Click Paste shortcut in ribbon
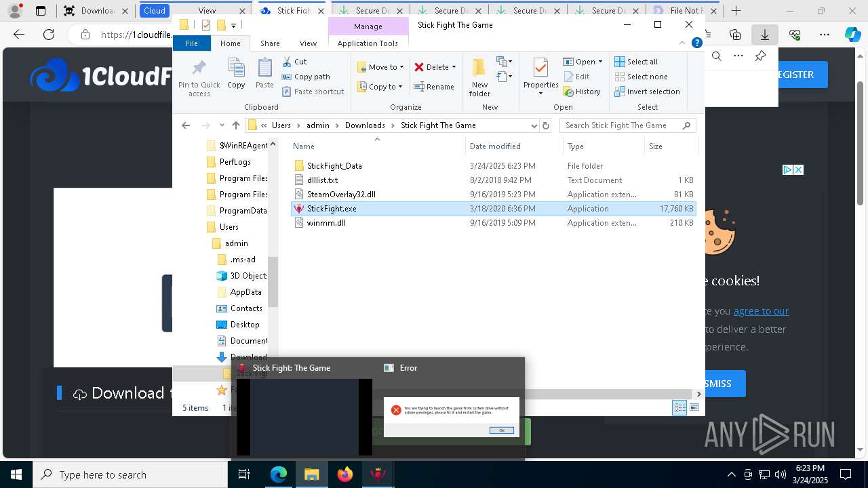The width and height of the screenshot is (868, 488). (x=313, y=91)
